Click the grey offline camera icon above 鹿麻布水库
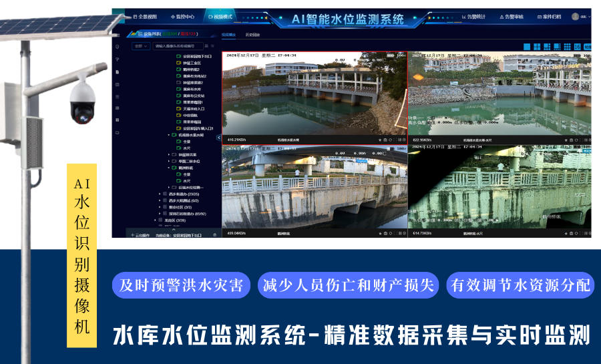The width and height of the screenshot is (601, 364). pyautogui.click(x=178, y=83)
